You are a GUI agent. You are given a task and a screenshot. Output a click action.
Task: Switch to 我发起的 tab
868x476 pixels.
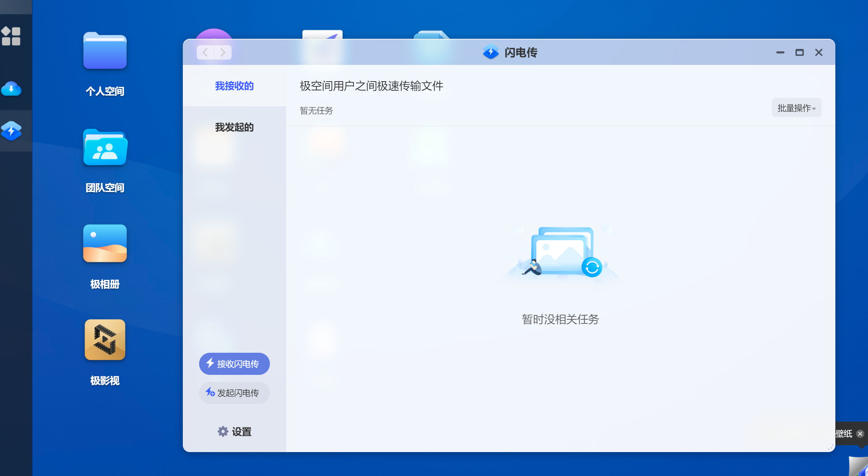(234, 127)
